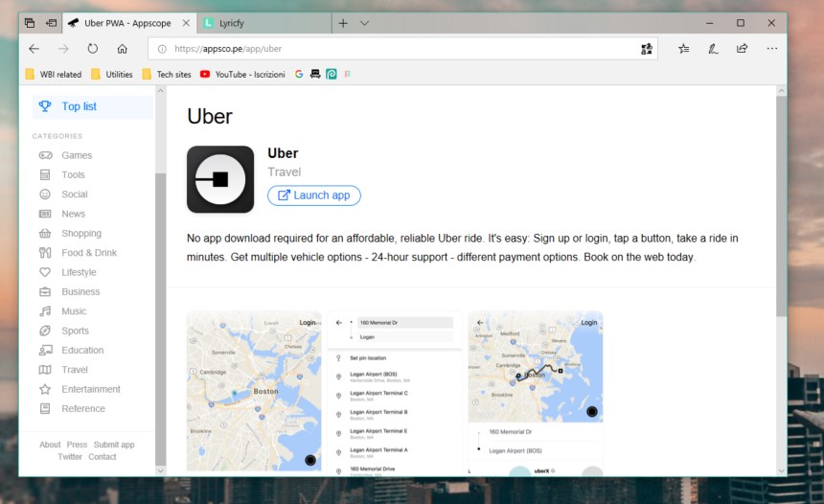This screenshot has width=824, height=504.
Task: Open the teal bookmark icon in favorites bar
Action: (x=332, y=74)
